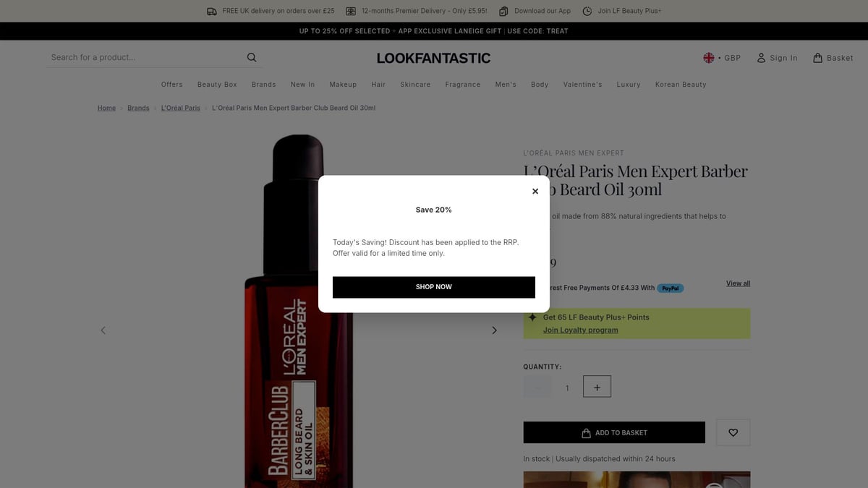The image size is (868, 488).
Task: Click the View all payment options link
Action: coord(737,283)
